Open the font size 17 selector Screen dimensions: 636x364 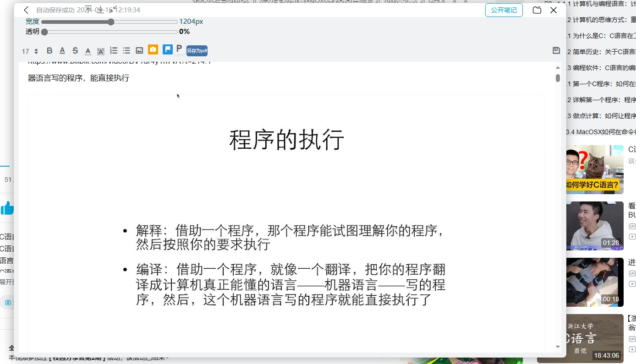[30, 51]
